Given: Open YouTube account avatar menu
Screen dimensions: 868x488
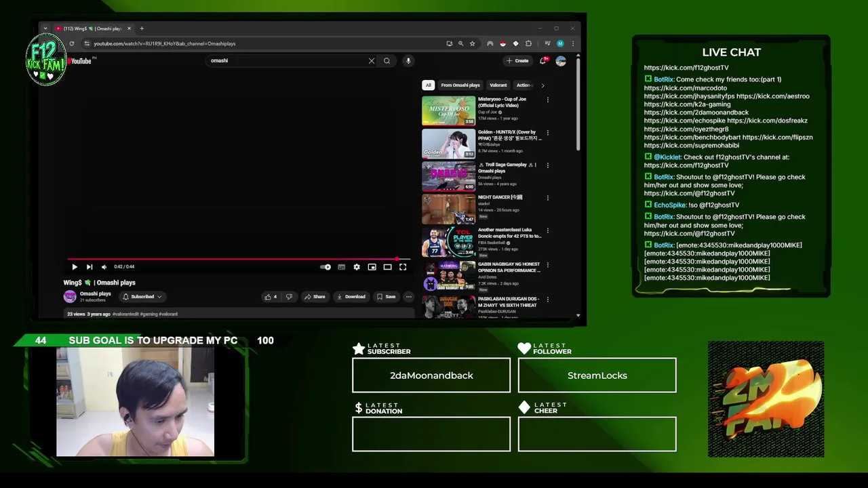Looking at the screenshot, I should (561, 61).
